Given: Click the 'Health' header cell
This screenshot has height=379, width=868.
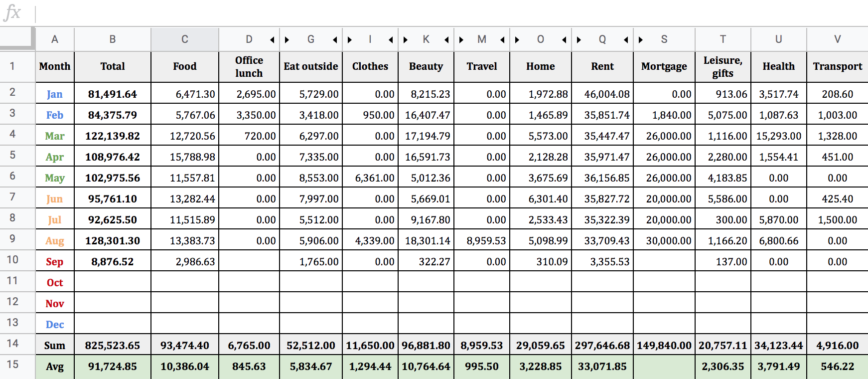Looking at the screenshot, I should pyautogui.click(x=779, y=67).
